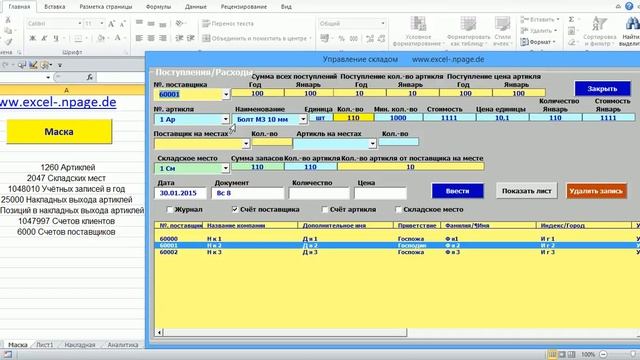
Task: Open the Вид ribbon tab
Action: pyautogui.click(x=286, y=7)
